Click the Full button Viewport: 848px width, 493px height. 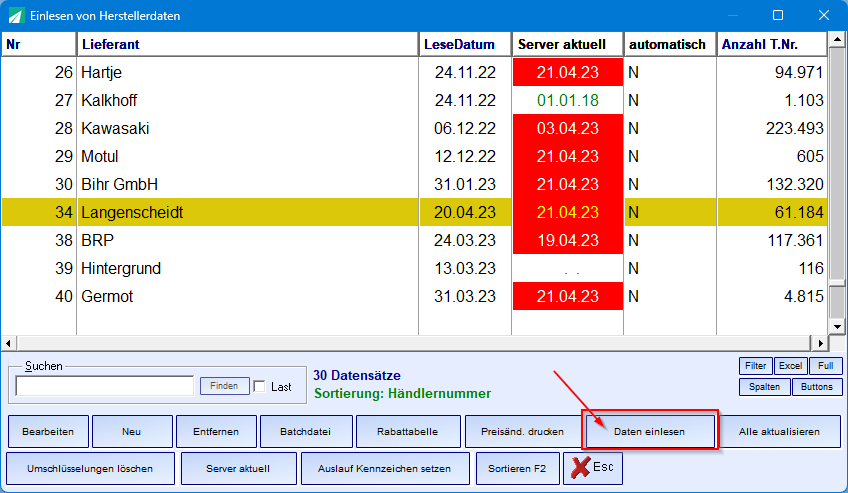(825, 366)
